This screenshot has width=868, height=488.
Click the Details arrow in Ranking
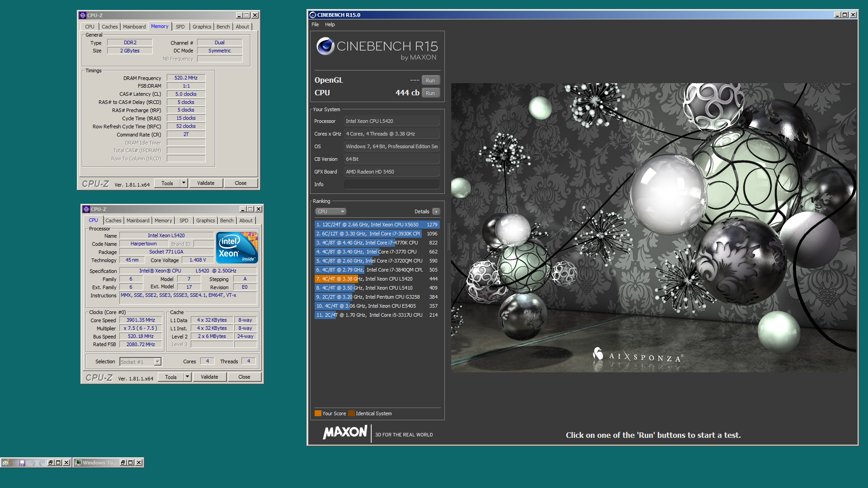pos(436,211)
